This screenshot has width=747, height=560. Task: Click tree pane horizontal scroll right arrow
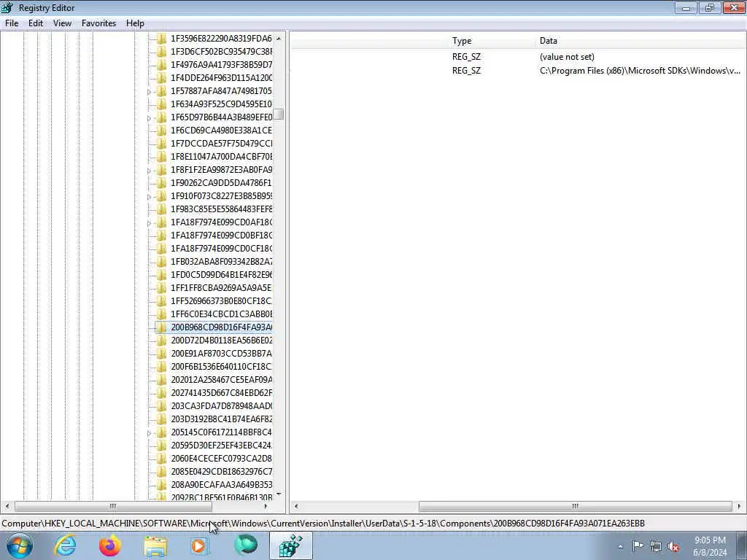266,506
